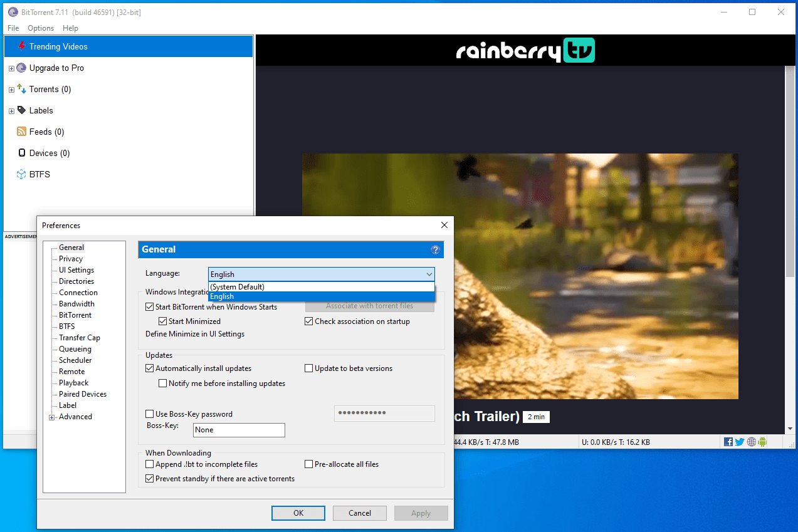Select Trending Videos in sidebar
This screenshot has width=798, height=532.
[129, 46]
